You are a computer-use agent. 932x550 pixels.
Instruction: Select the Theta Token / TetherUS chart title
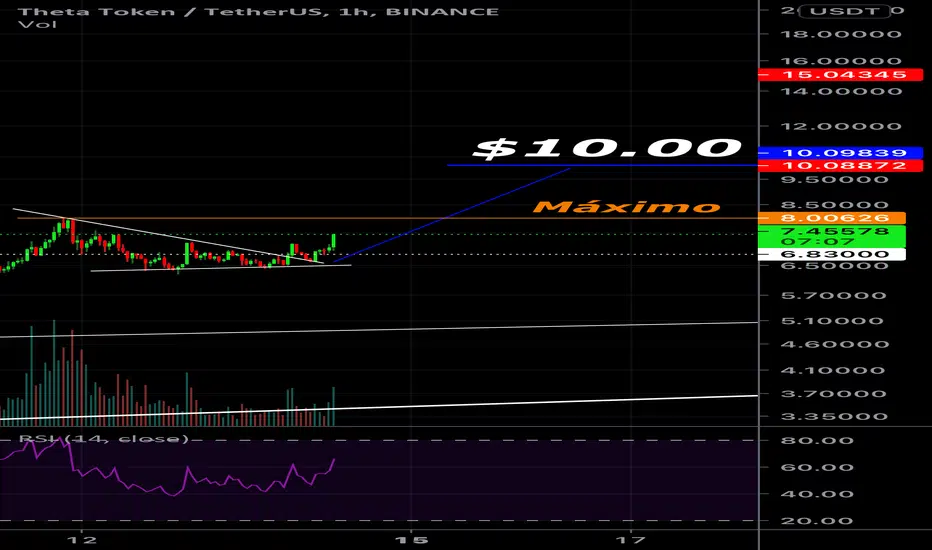click(259, 11)
